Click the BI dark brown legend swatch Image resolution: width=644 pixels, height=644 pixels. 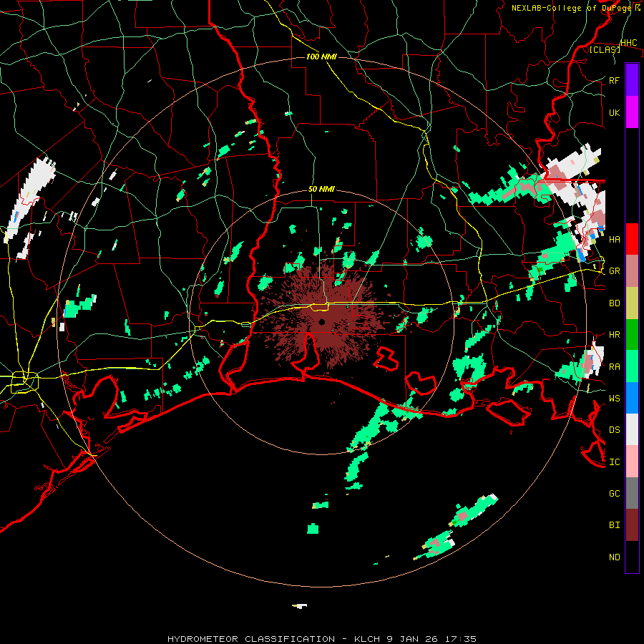point(632,525)
